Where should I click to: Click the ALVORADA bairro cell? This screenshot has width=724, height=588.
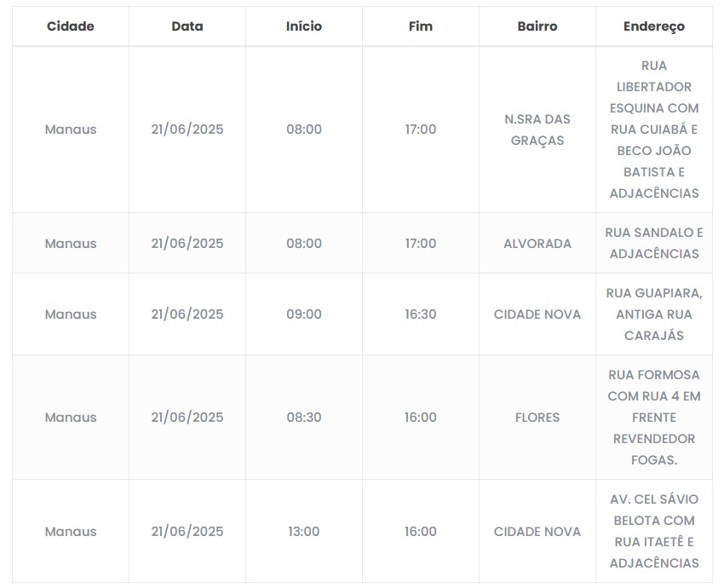click(x=537, y=244)
